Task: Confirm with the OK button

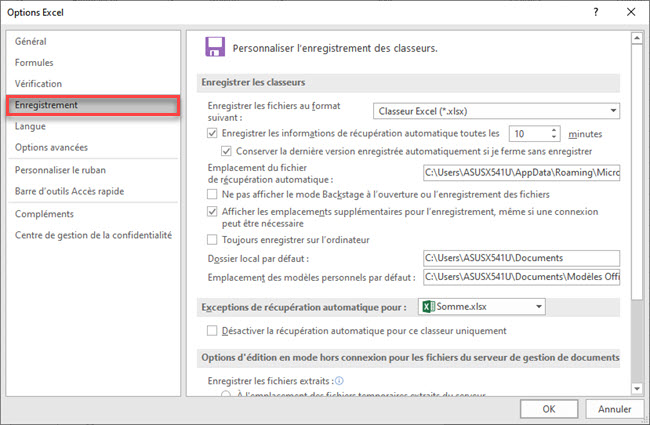Action: tap(549, 409)
